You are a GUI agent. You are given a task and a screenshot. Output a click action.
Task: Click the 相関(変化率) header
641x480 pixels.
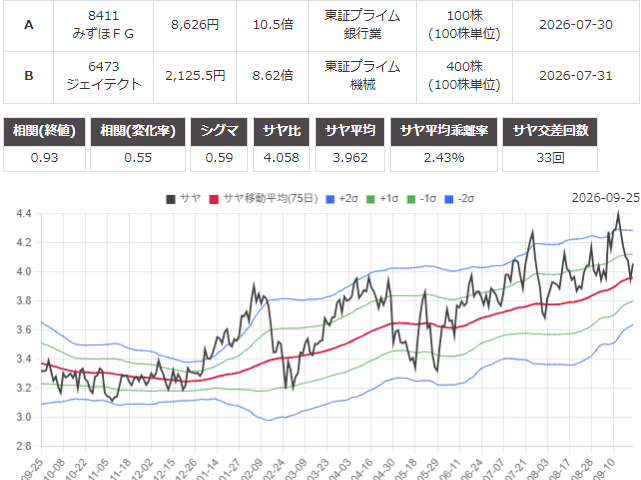[138, 131]
